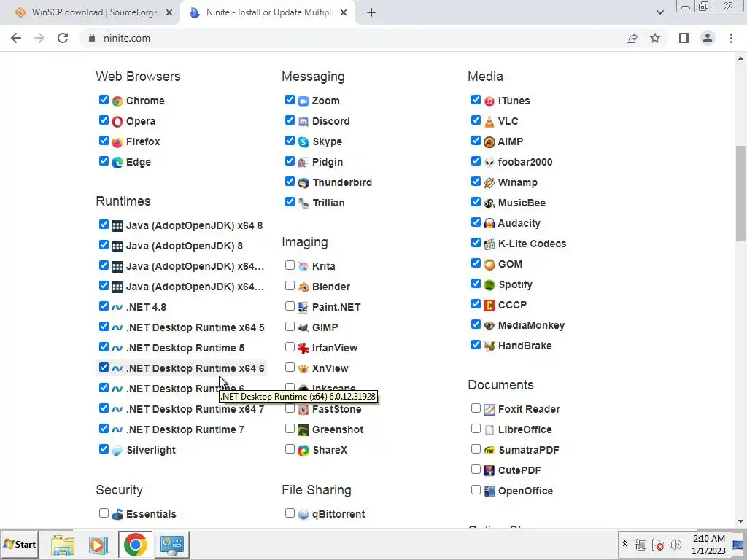The image size is (747, 560).
Task: Click the Audacity headphones icon
Action: [489, 223]
